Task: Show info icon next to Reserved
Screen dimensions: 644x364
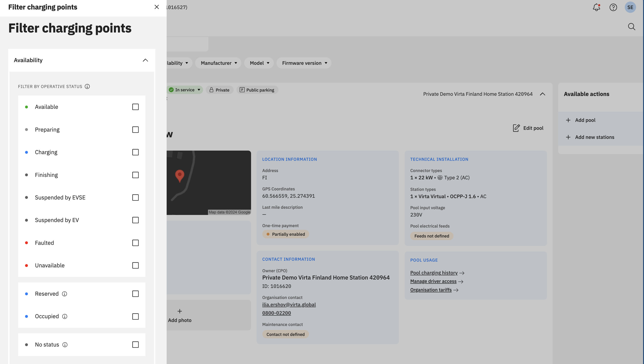Action: point(65,294)
